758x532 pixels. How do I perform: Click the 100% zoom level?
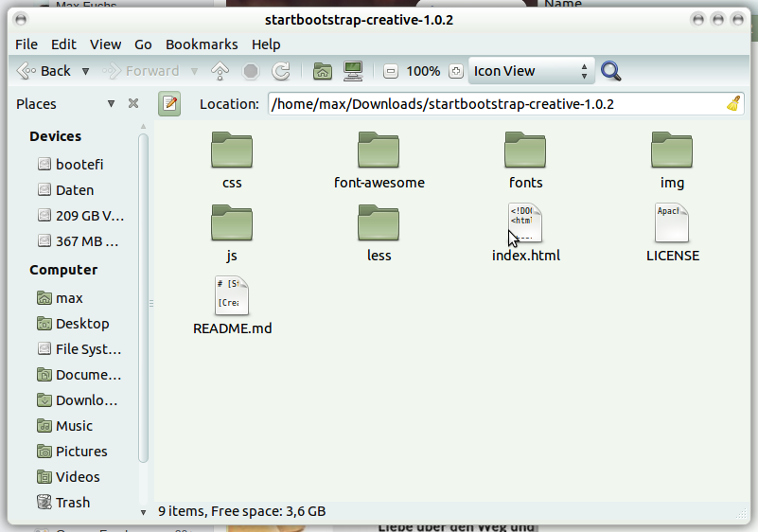tap(423, 72)
